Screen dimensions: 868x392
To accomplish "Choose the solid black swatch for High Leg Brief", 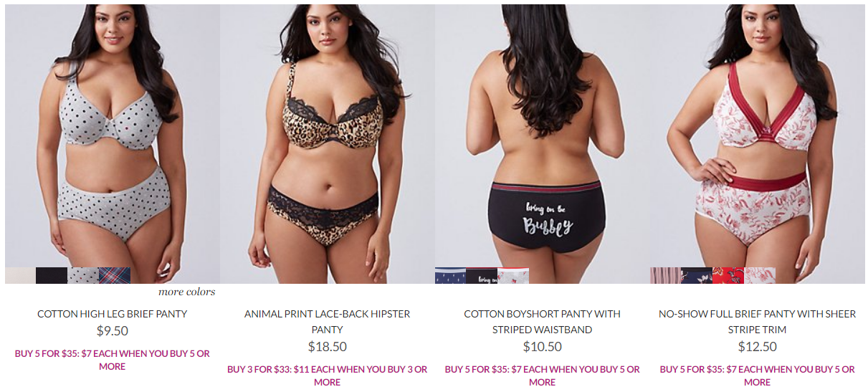I will (52, 275).
